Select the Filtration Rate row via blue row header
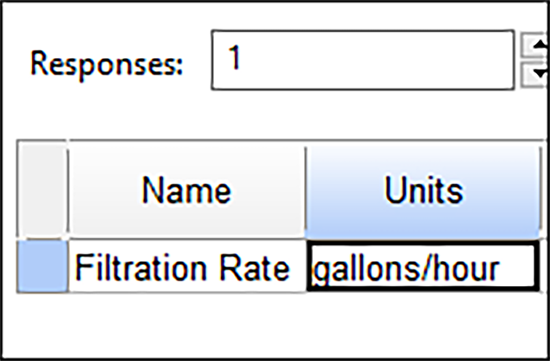 [42, 267]
